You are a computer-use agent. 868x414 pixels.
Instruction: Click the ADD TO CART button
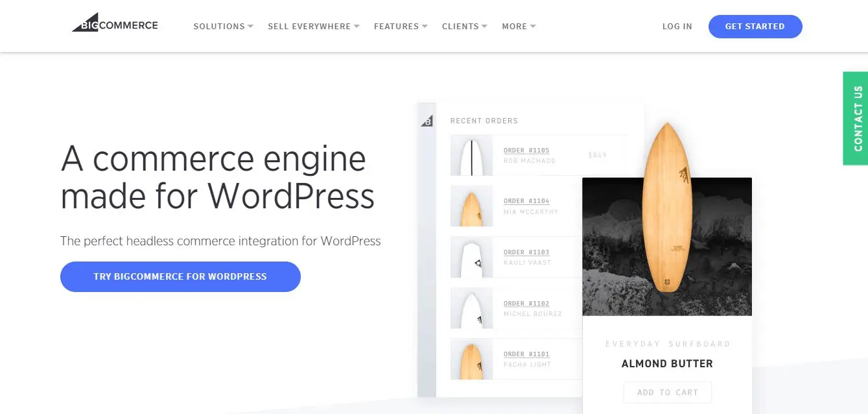tap(667, 392)
